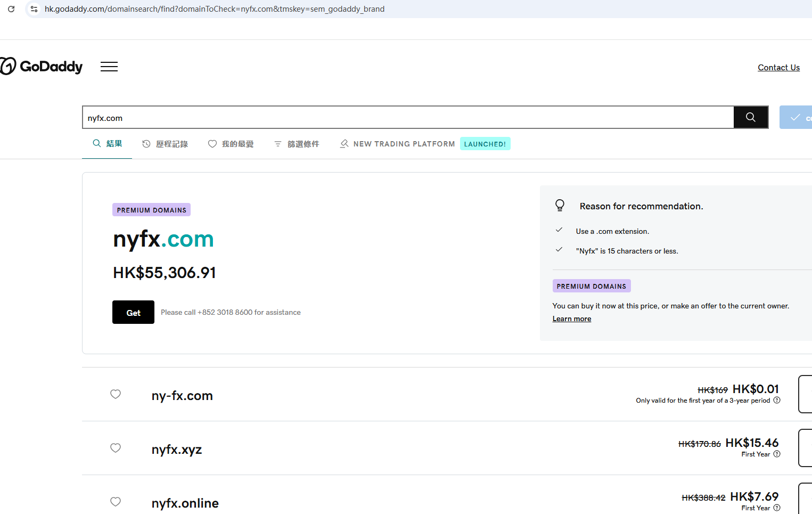Open New Trading Platform tab
This screenshot has width=812, height=514.
coord(397,144)
